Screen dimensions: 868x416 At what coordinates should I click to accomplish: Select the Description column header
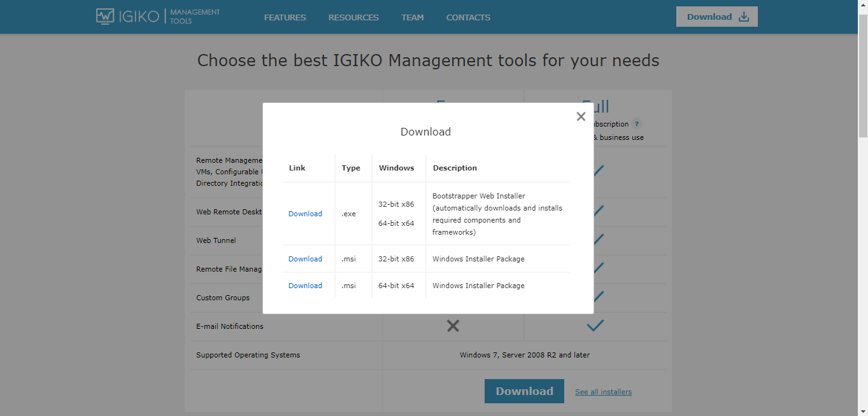tap(455, 168)
